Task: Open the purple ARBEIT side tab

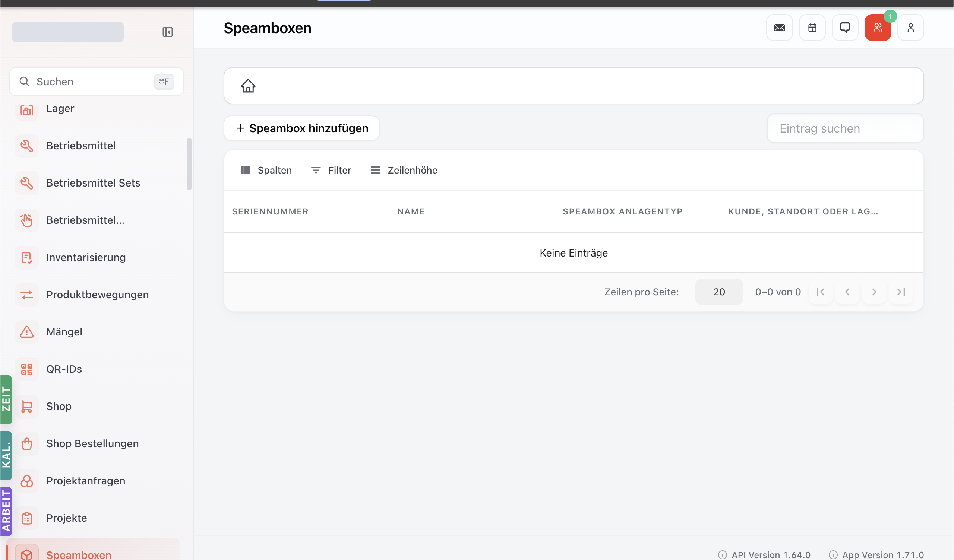Action: [x=6, y=511]
